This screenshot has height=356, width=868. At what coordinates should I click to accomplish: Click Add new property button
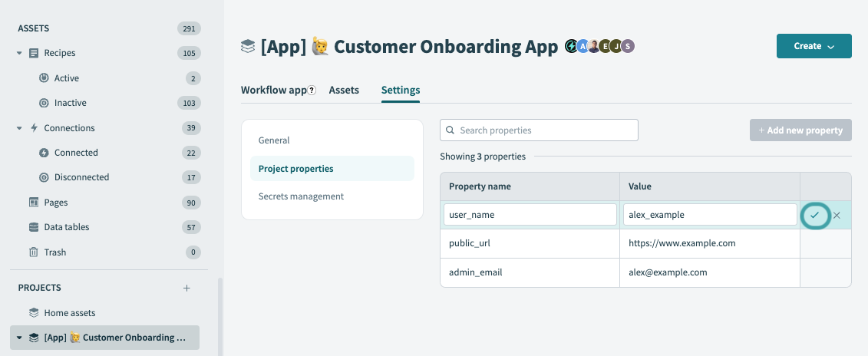pos(800,130)
